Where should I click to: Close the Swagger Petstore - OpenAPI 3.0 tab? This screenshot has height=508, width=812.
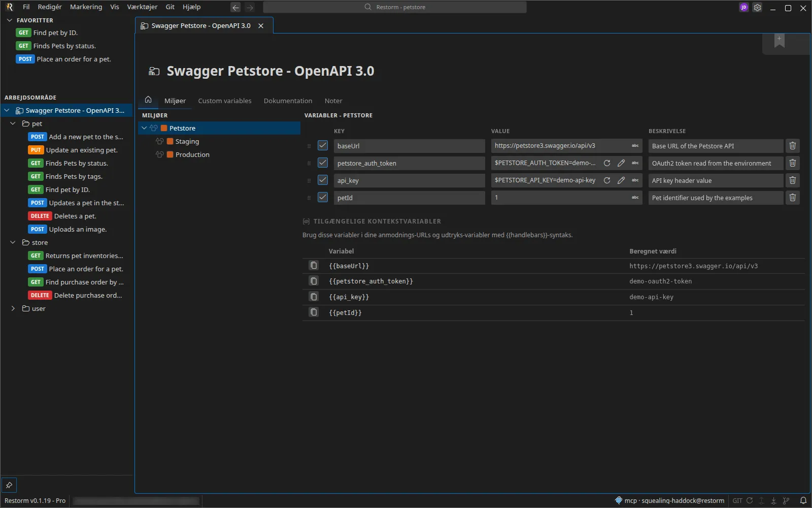click(261, 26)
